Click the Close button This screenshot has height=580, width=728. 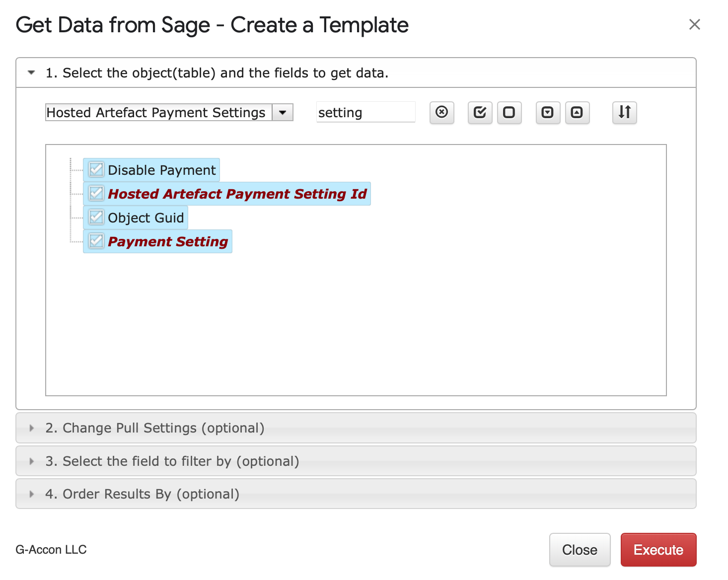pyautogui.click(x=580, y=550)
